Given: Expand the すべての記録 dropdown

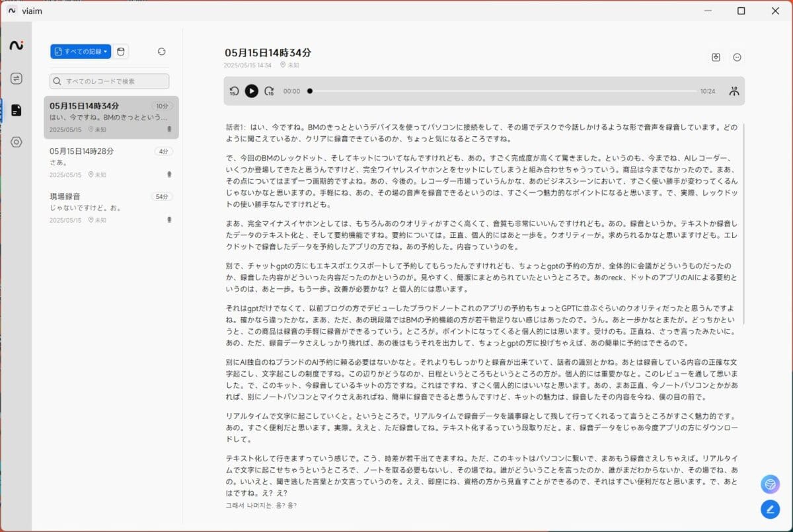Looking at the screenshot, I should pyautogui.click(x=81, y=52).
